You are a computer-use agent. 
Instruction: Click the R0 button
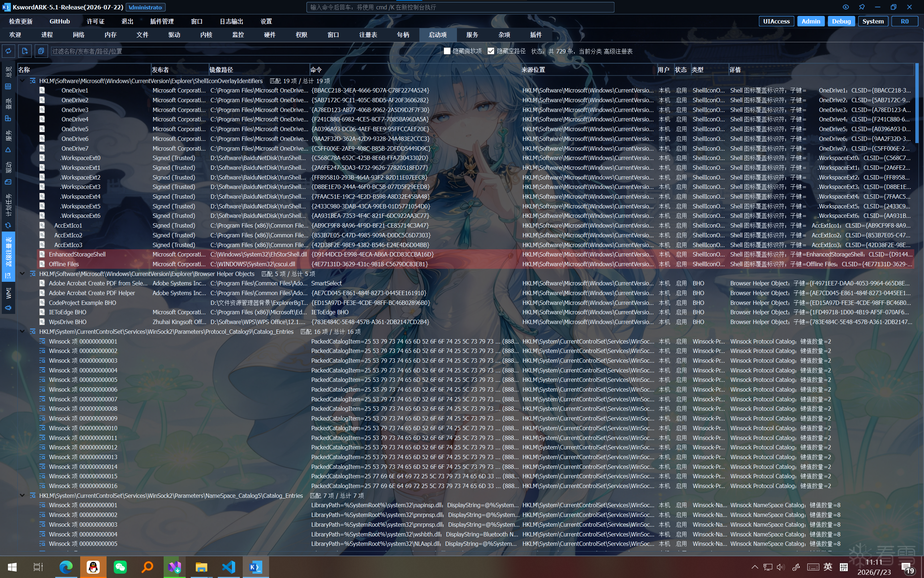tap(904, 21)
